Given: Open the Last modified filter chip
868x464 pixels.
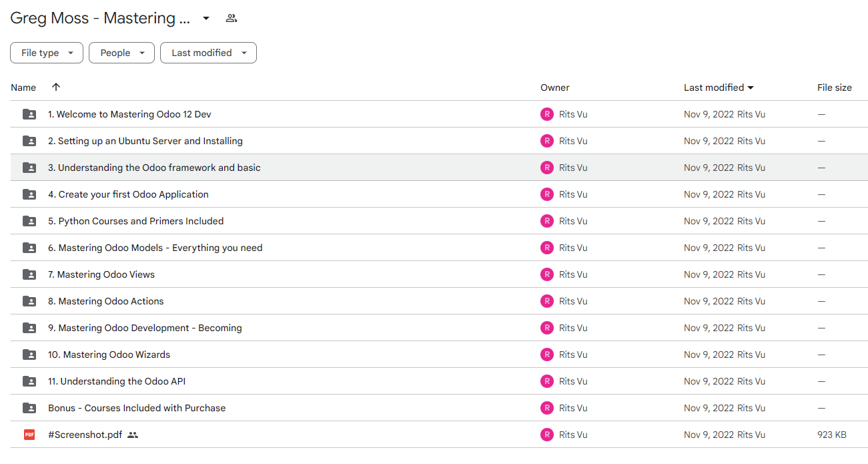Looking at the screenshot, I should 208,53.
